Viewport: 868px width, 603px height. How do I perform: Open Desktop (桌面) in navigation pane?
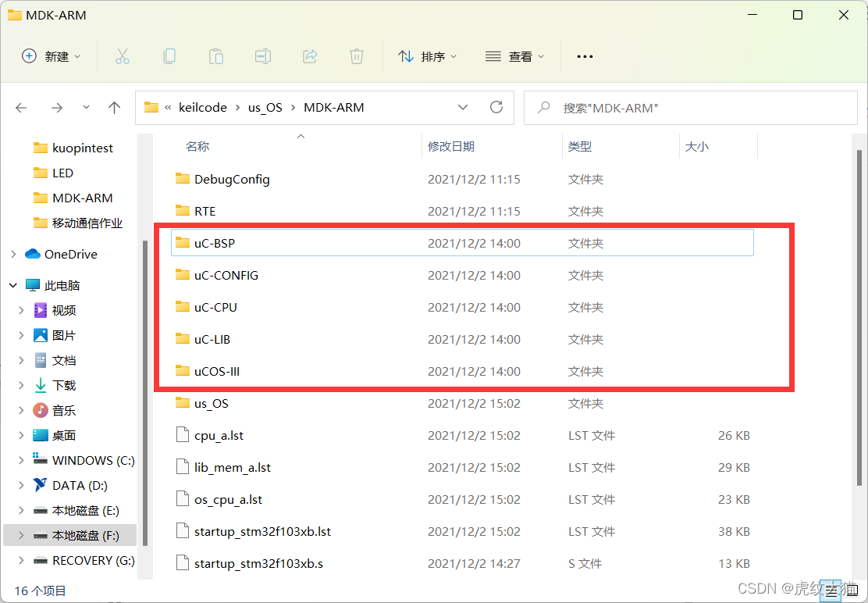[55, 435]
